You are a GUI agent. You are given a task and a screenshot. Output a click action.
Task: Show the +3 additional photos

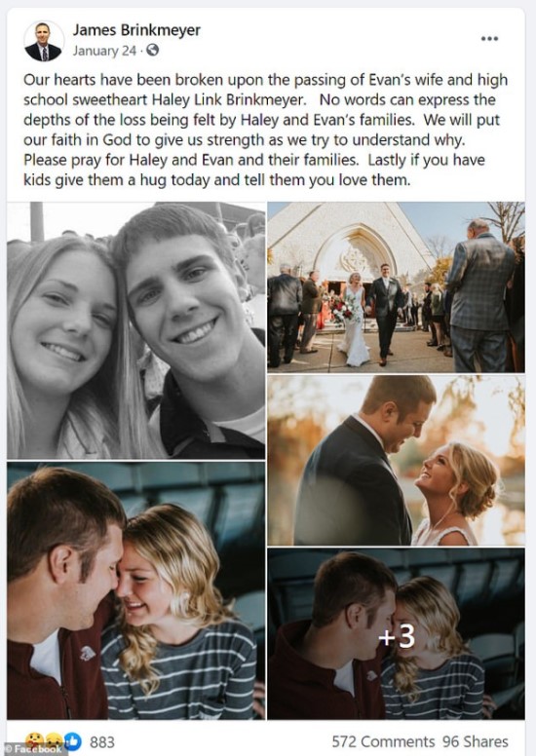tap(396, 633)
